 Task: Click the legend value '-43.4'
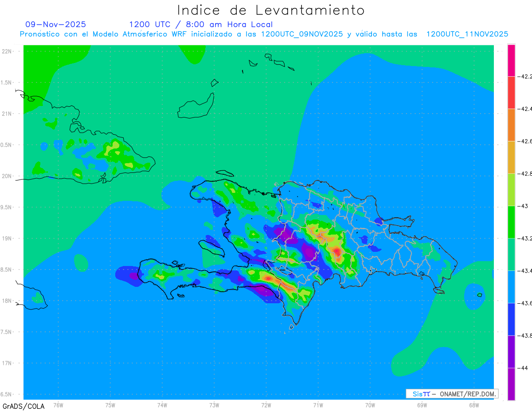526,270
